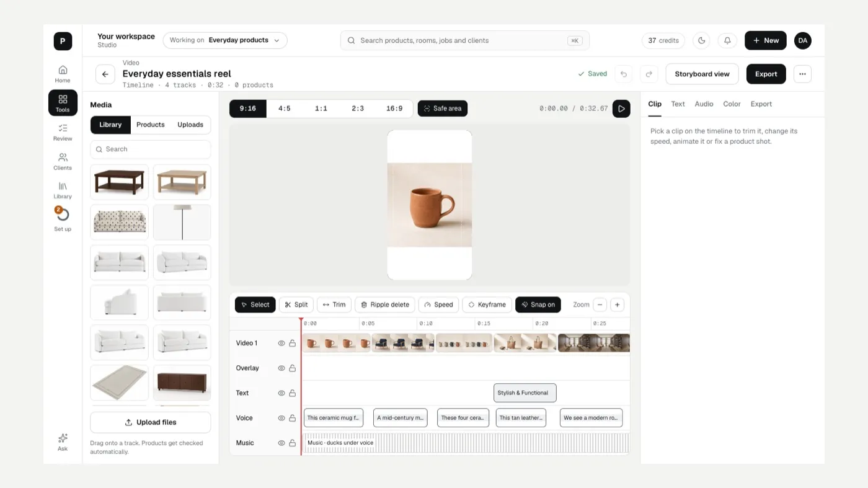Open Home in the sidebar
Viewport: 868px width, 488px height.
[x=63, y=74]
